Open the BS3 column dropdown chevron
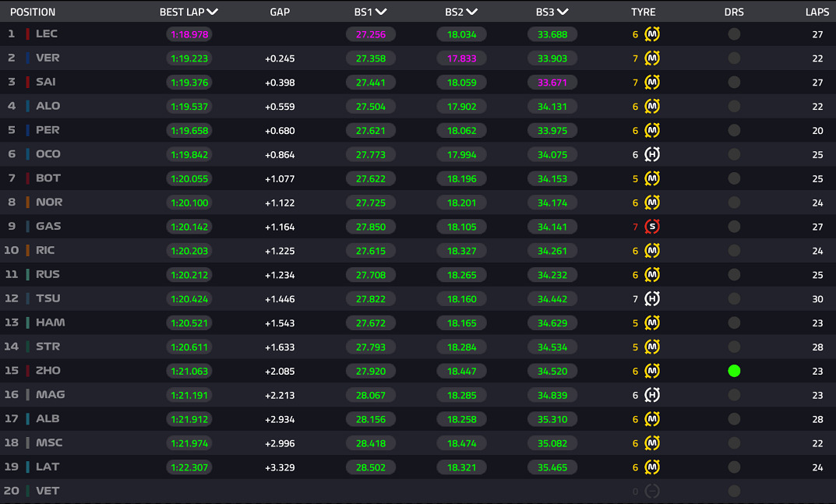Screen dimensions: 836x504 (563, 12)
